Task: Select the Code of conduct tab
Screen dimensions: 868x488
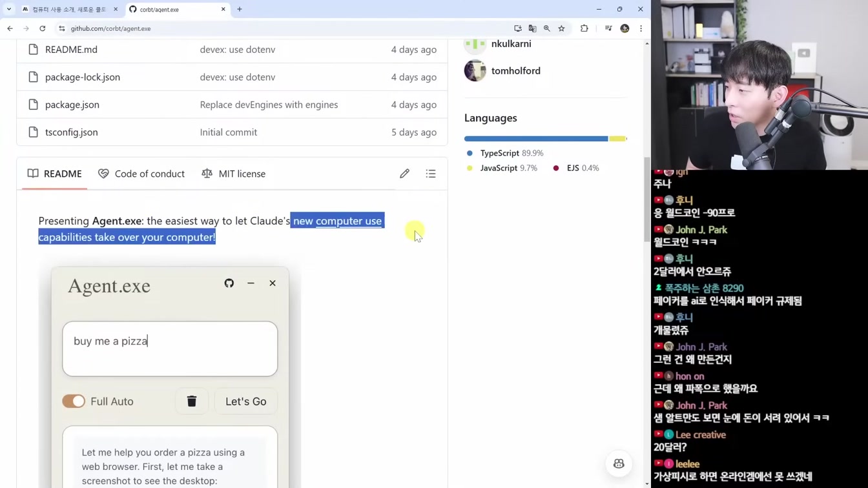Action: point(141,174)
